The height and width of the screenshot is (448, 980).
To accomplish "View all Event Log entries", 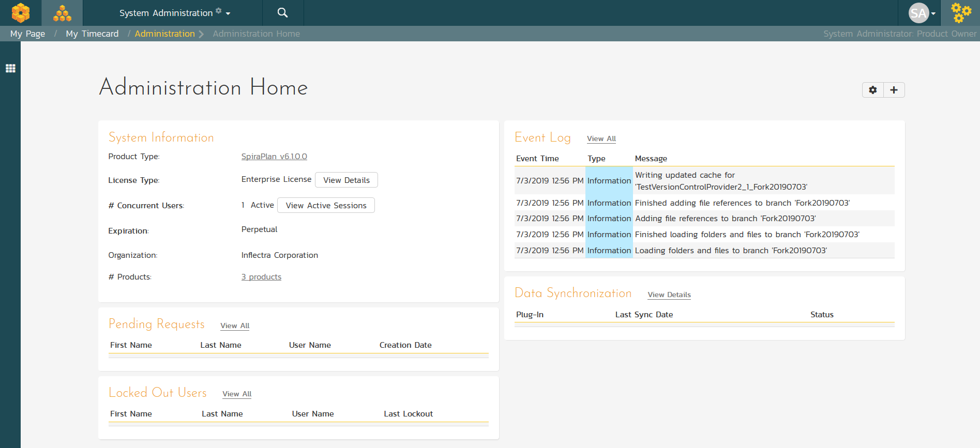I will pyautogui.click(x=601, y=138).
